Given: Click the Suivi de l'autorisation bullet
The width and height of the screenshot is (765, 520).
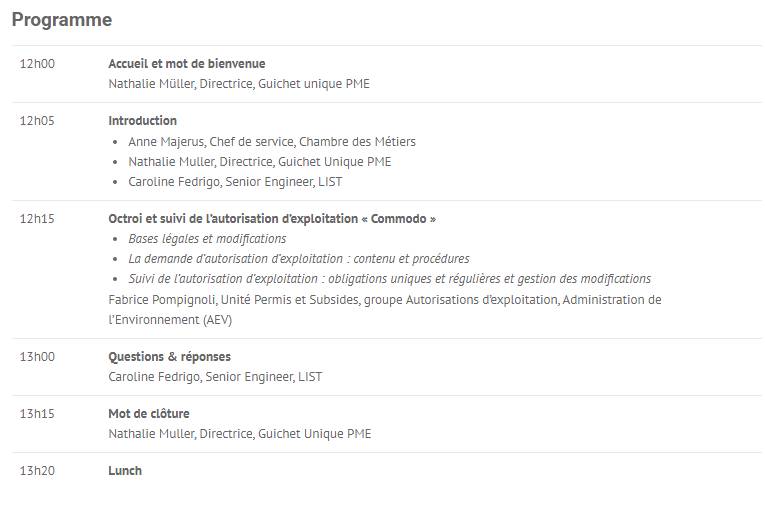Looking at the screenshot, I should click(389, 279).
